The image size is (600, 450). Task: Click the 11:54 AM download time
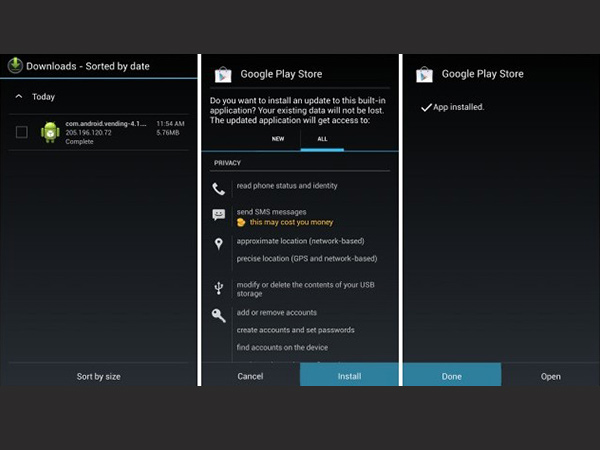(170, 124)
